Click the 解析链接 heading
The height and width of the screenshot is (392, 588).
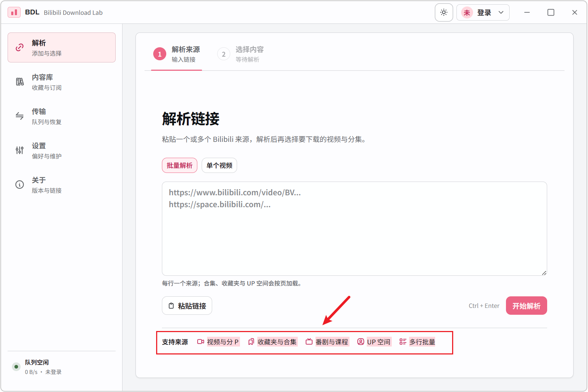(x=191, y=119)
